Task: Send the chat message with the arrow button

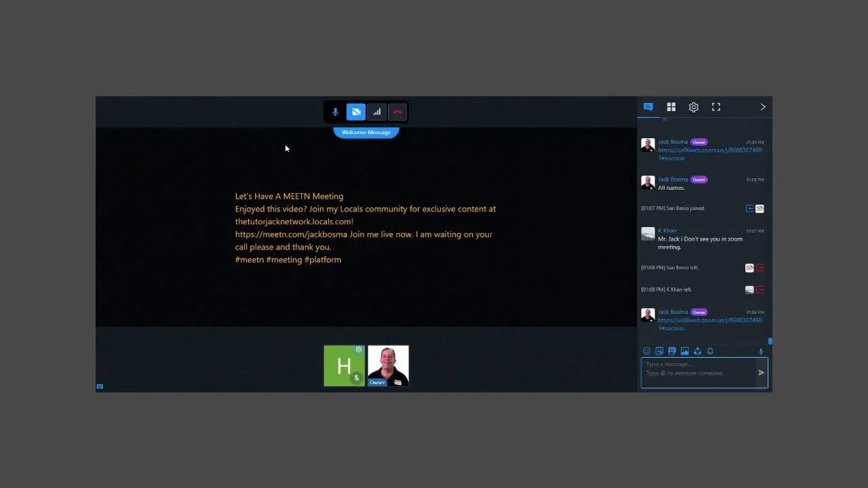Action: [x=761, y=372]
